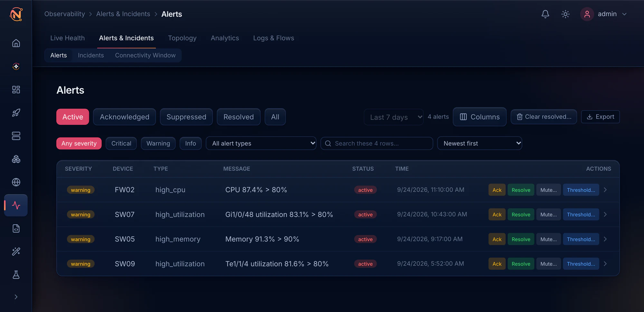Open the rocket launch sidebar icon
Viewport: 644px width, 312px height.
(x=16, y=113)
